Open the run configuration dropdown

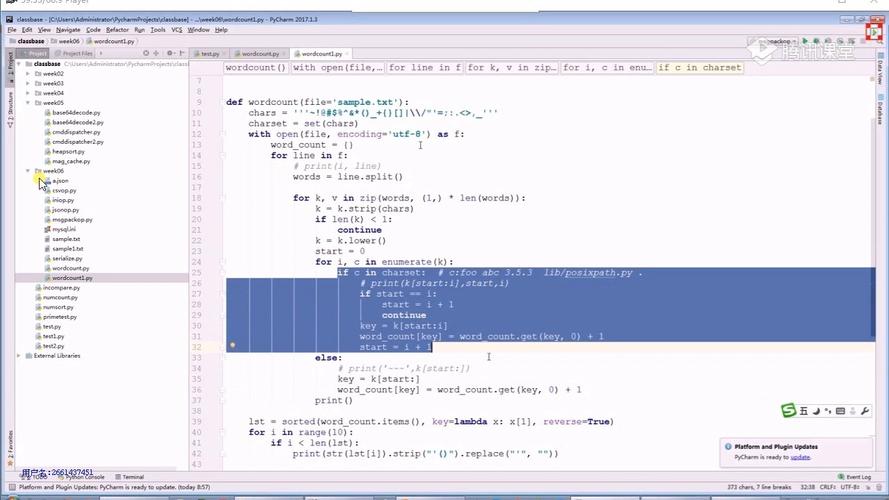[x=775, y=41]
